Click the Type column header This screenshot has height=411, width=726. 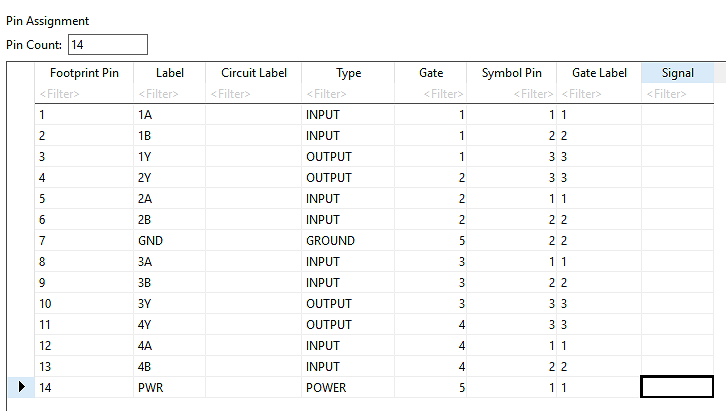coord(348,73)
